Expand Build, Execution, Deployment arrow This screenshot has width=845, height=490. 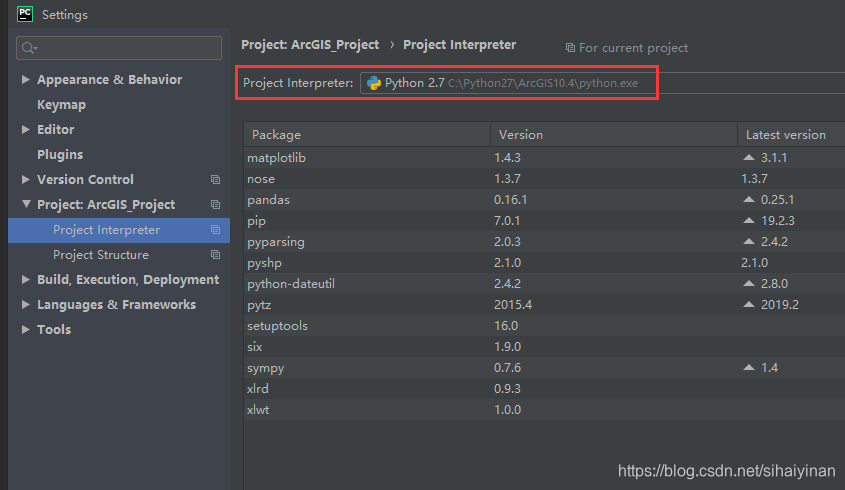25,279
